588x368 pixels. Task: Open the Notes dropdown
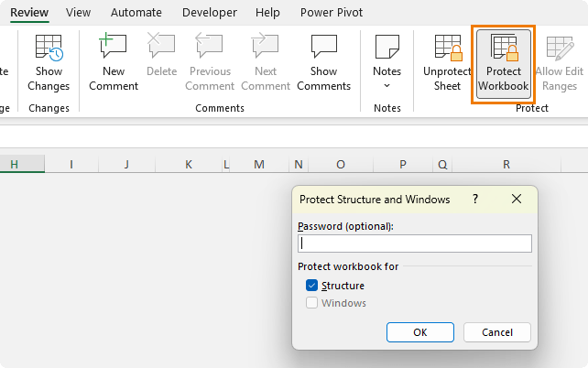[387, 63]
